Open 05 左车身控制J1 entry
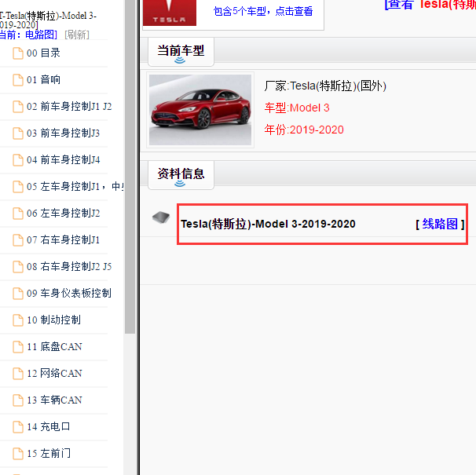This screenshot has height=475, width=476. pyautogui.click(x=75, y=187)
